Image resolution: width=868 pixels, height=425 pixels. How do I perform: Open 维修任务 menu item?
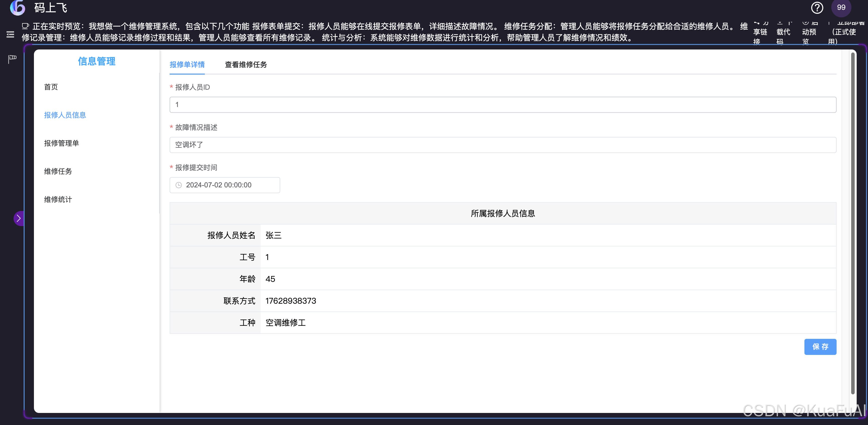(x=58, y=171)
